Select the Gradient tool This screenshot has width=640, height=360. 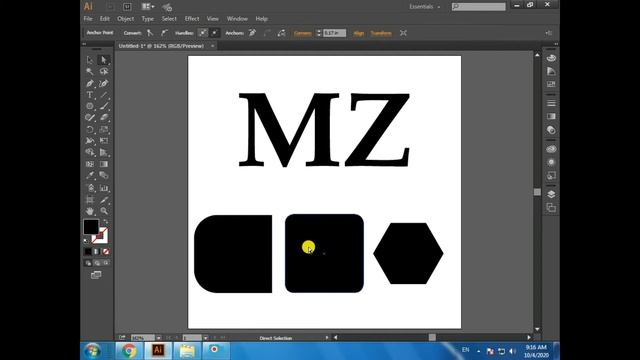click(104, 164)
